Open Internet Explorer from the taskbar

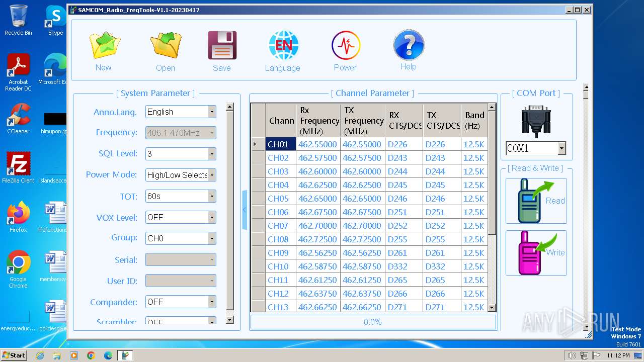click(x=40, y=355)
